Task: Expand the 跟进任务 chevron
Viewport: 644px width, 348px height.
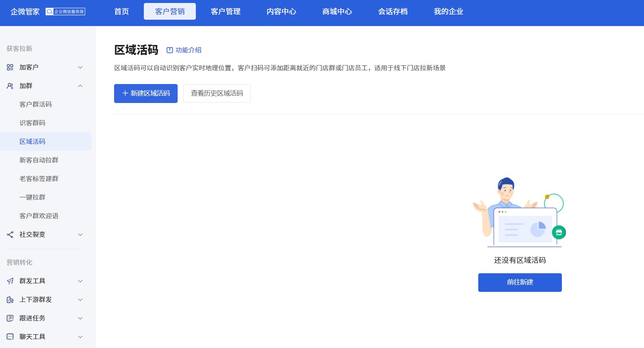Action: click(80, 318)
